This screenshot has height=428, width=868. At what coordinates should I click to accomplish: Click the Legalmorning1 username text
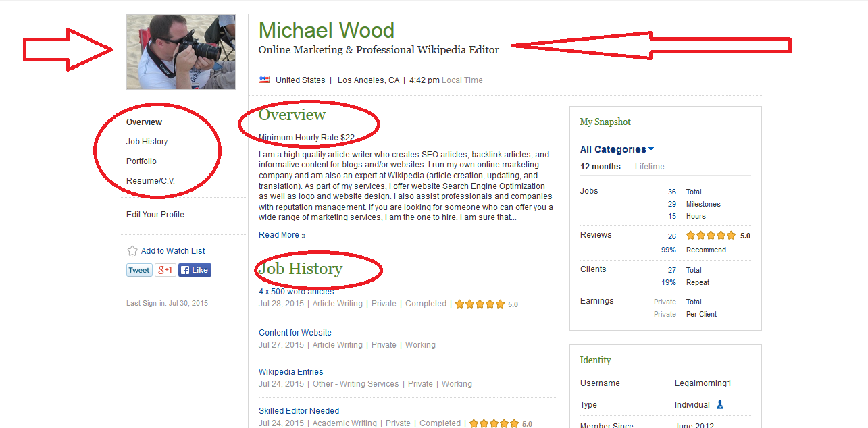703,383
